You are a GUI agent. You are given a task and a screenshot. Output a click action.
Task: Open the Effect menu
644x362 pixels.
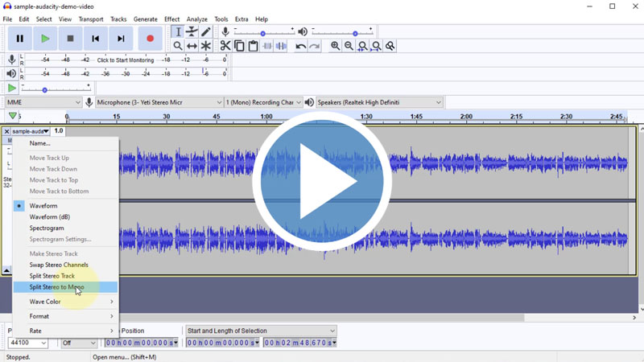171,19
